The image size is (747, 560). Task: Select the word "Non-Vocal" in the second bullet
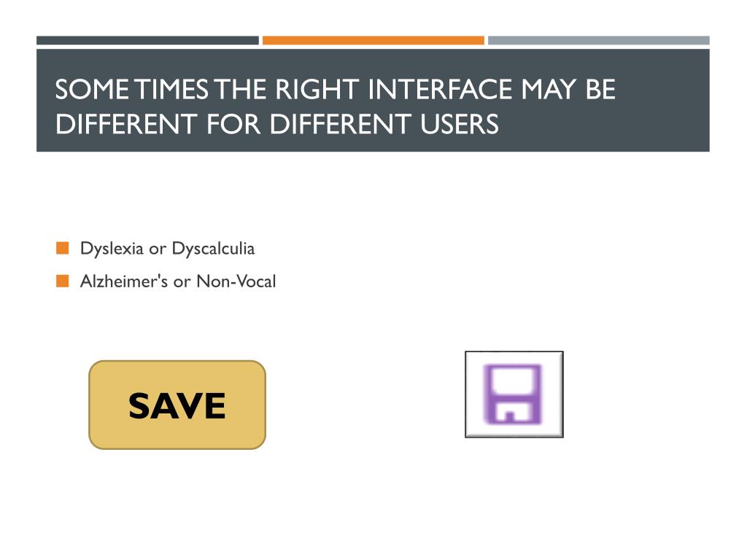[236, 281]
